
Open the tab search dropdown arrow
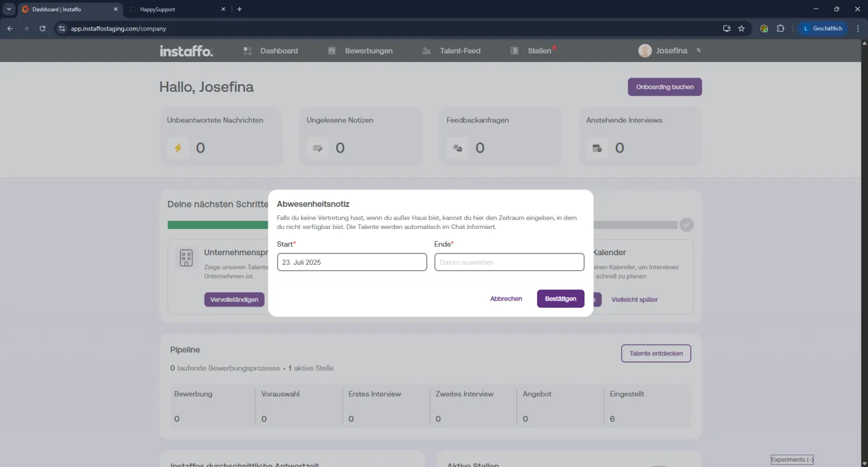pos(9,10)
